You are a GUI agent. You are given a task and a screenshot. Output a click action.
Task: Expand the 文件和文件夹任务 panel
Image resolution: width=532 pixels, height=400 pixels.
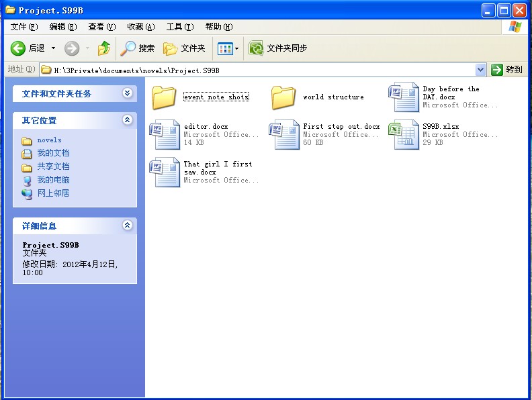[127, 93]
